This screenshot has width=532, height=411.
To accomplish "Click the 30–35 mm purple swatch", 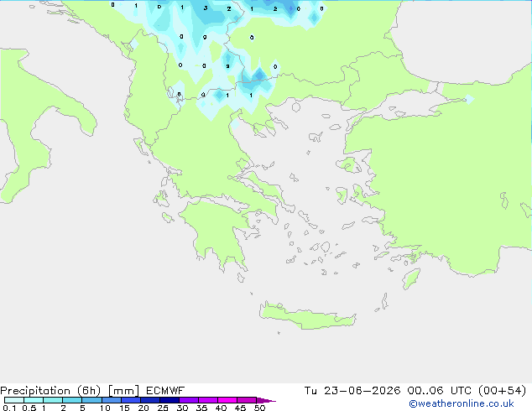I will click(189, 400).
